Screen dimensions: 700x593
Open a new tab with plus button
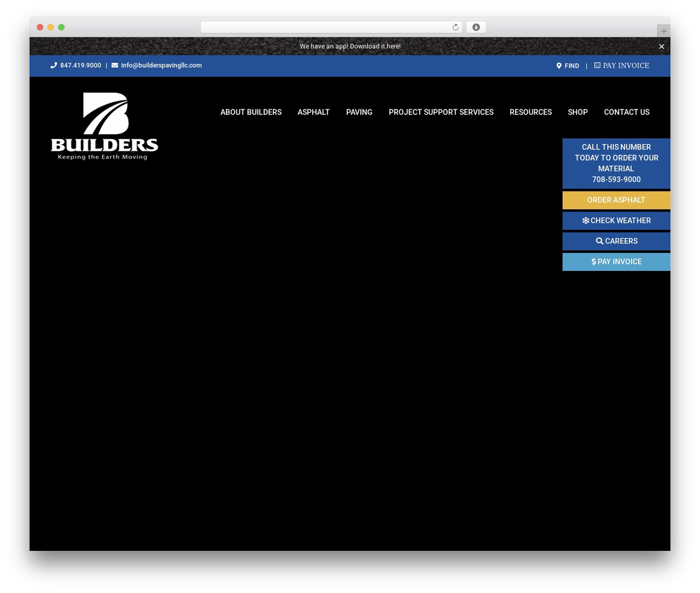pos(664,31)
